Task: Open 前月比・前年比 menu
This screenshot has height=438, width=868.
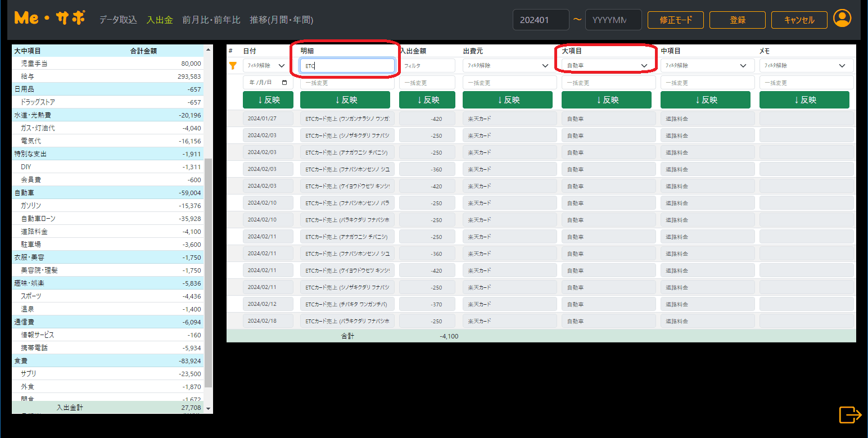Action: tap(211, 20)
